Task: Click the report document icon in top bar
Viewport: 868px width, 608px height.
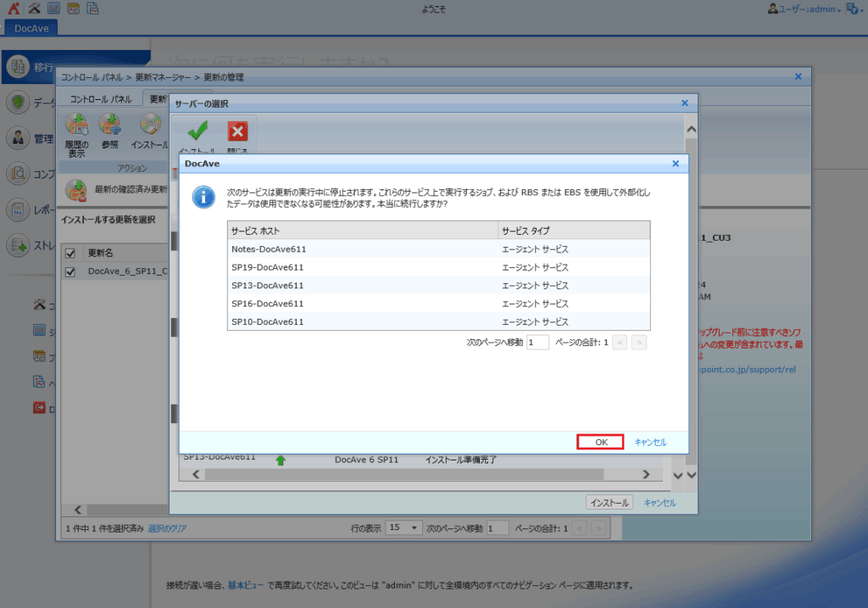Action: pyautogui.click(x=92, y=8)
